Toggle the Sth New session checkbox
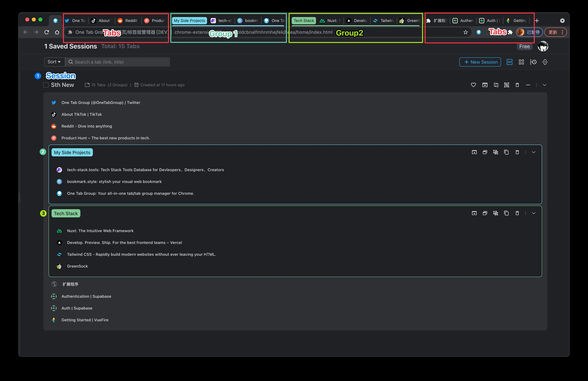This screenshot has height=381, width=588. 46,85
